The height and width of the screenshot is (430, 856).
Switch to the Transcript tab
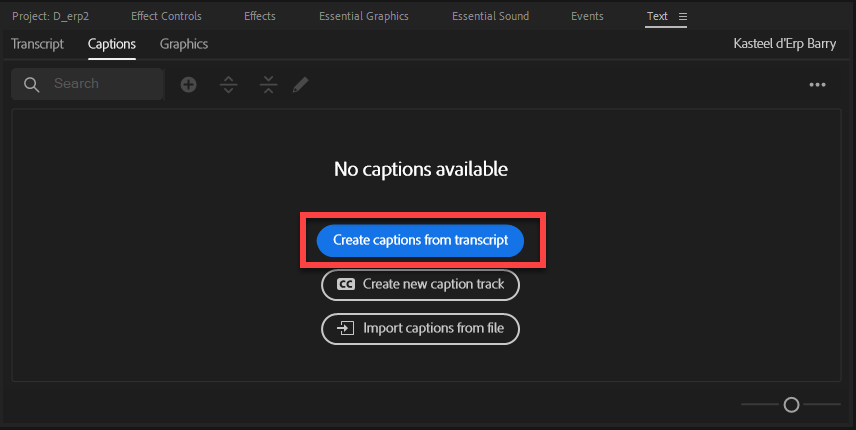coord(38,44)
